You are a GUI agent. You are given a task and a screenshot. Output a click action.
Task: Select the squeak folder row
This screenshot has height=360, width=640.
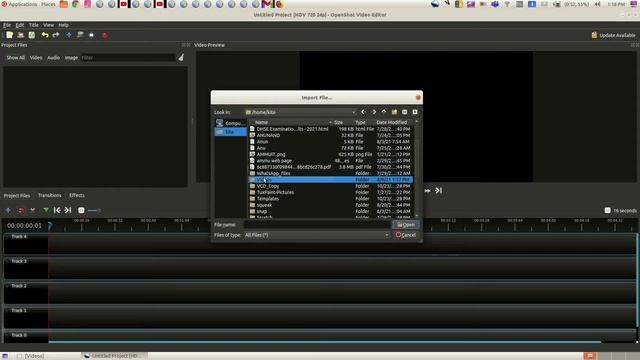click(331, 205)
